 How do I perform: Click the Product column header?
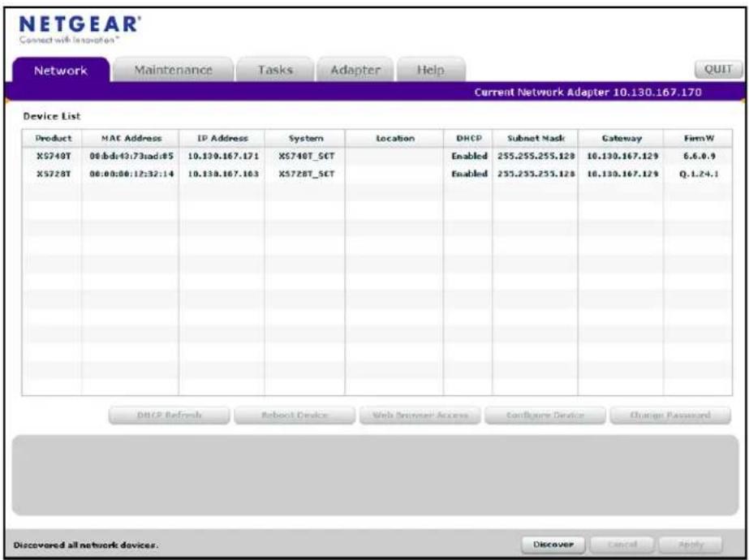point(52,138)
